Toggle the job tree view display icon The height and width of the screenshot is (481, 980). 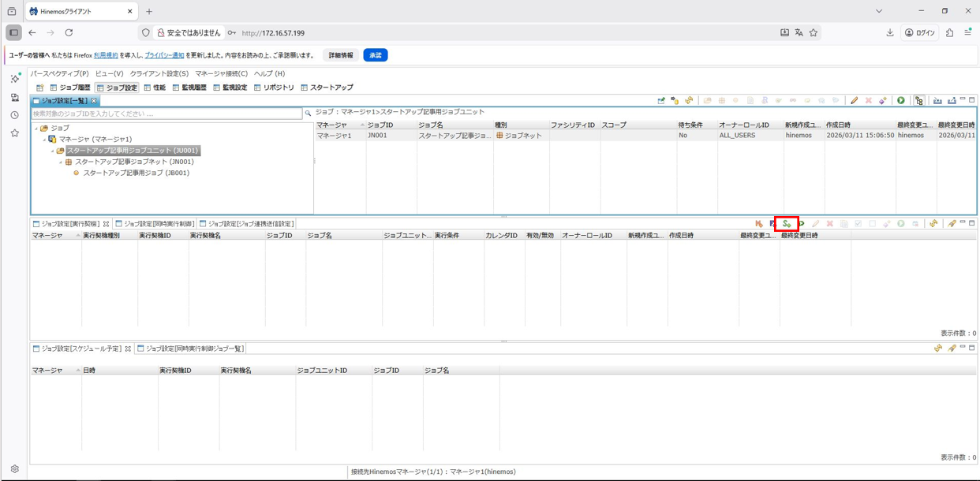click(x=919, y=101)
